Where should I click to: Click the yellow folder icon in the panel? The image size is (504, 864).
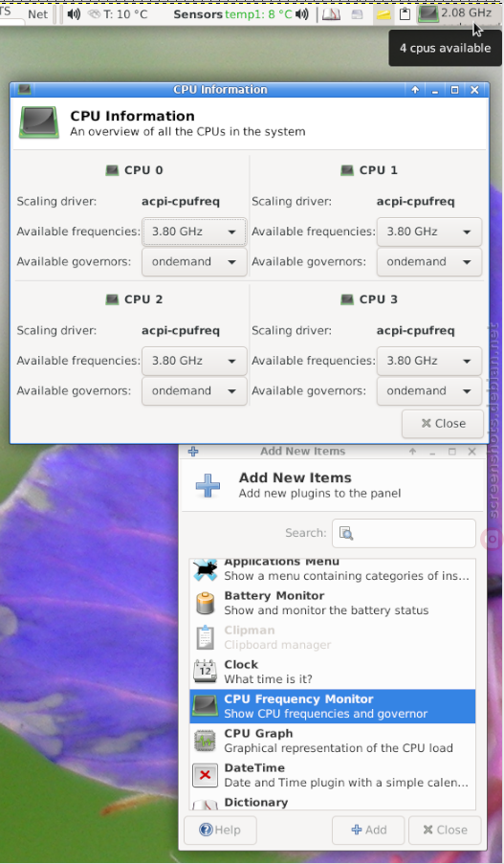383,14
